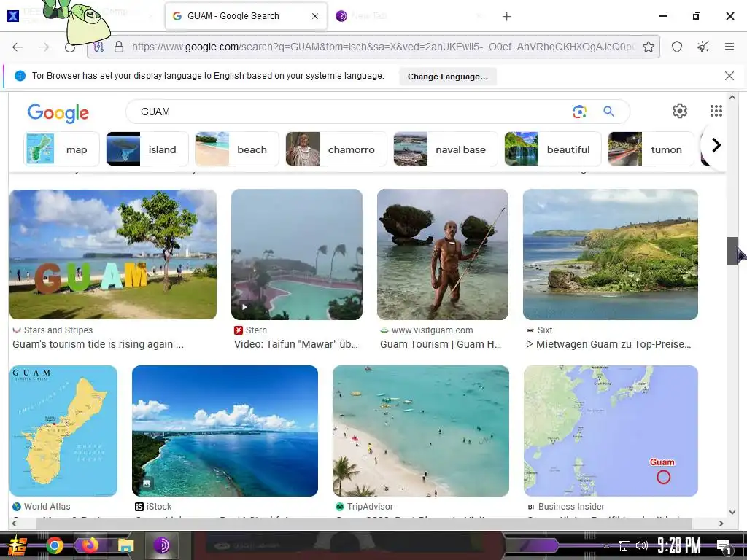Switch to the GUAM - Google Search tab
This screenshot has width=747, height=560.
pos(247,16)
